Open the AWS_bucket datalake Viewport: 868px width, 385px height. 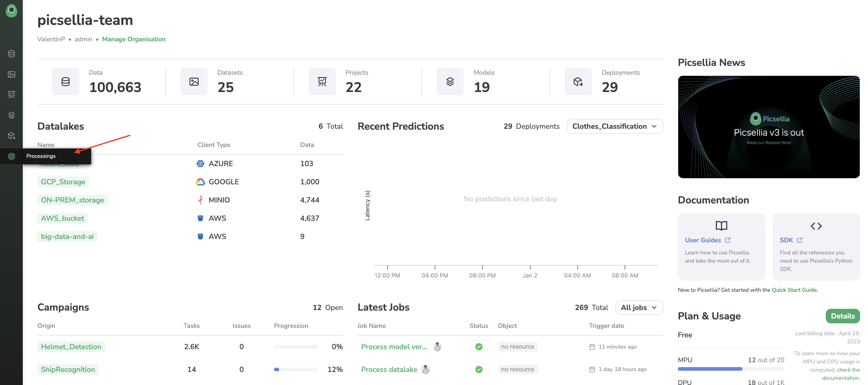point(62,218)
